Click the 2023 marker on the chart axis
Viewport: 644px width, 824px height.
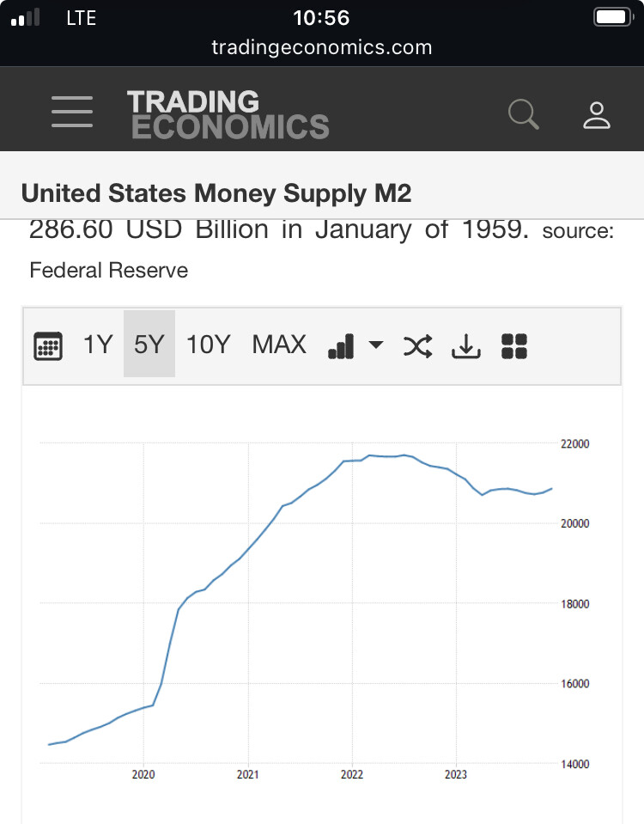click(x=456, y=774)
